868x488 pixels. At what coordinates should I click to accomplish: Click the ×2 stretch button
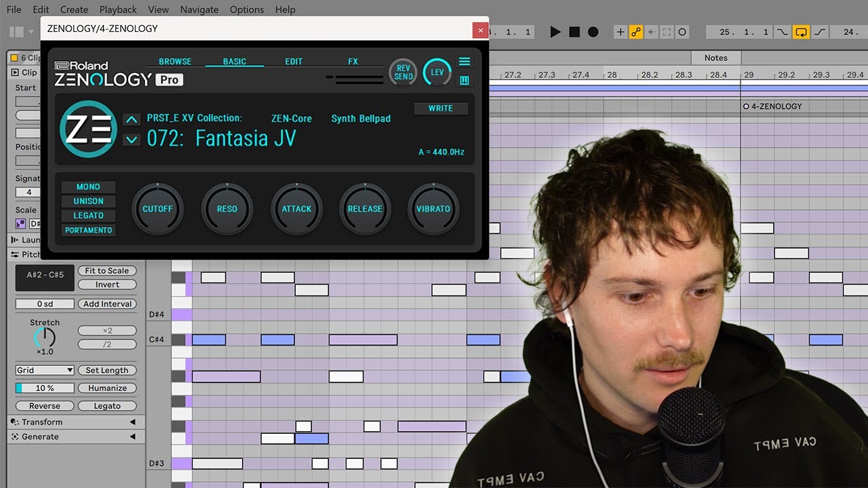[x=107, y=331]
